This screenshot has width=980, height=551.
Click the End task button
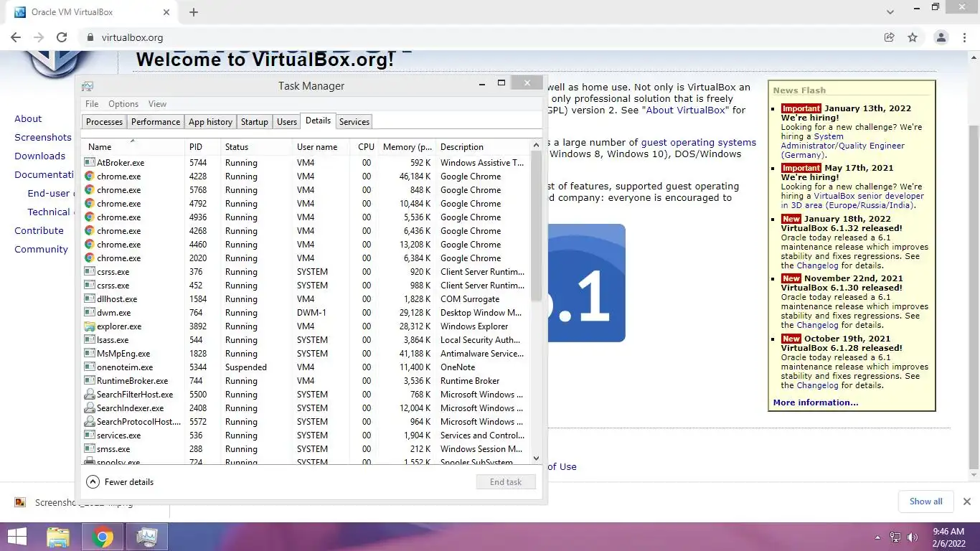506,482
